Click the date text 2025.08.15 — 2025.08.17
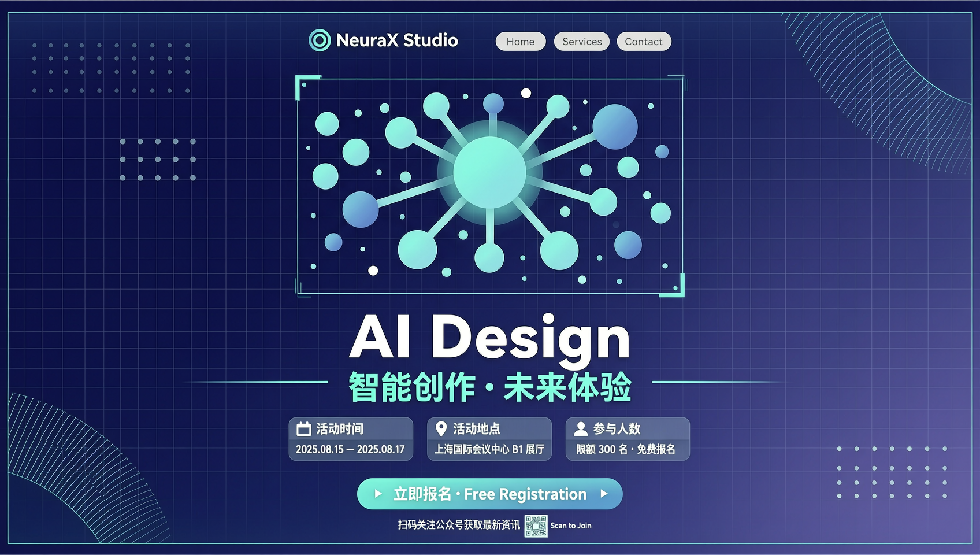 pyautogui.click(x=350, y=449)
